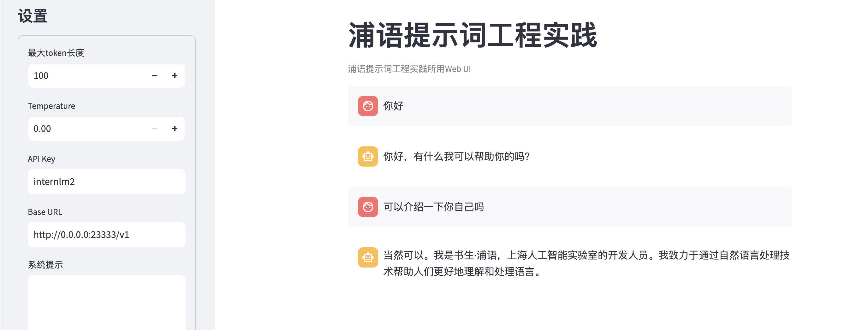868x330 pixels.
Task: Click the reply "你好，有什么我可以帮助你的吗?"
Action: click(x=456, y=156)
